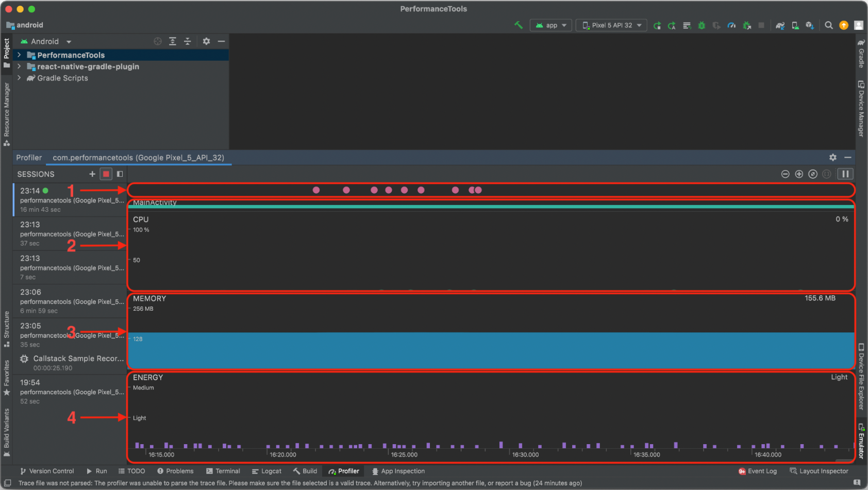The image size is (868, 490).
Task: Open the Gradle side tab
Action: click(861, 54)
